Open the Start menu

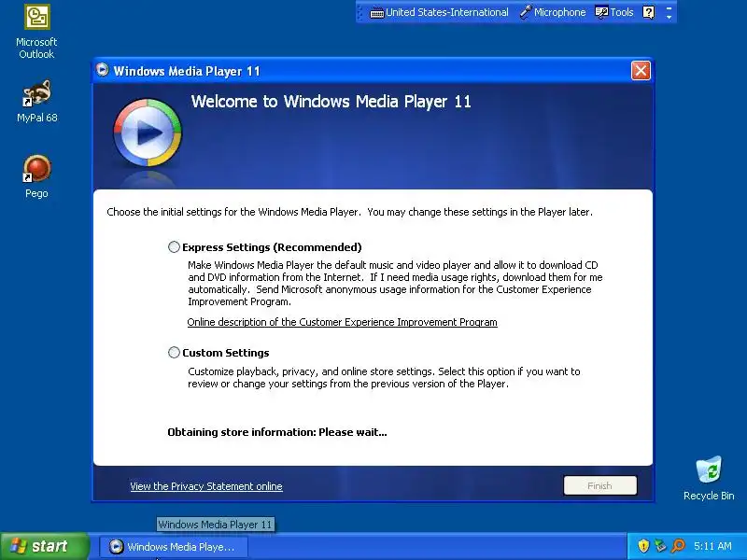pyautogui.click(x=45, y=546)
